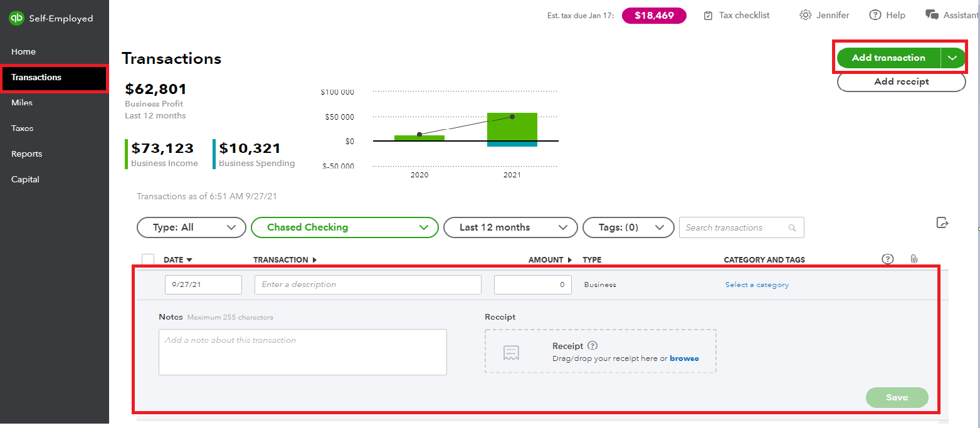Expand the Add transaction dropdown arrow
The height and width of the screenshot is (428, 980).
click(953, 58)
